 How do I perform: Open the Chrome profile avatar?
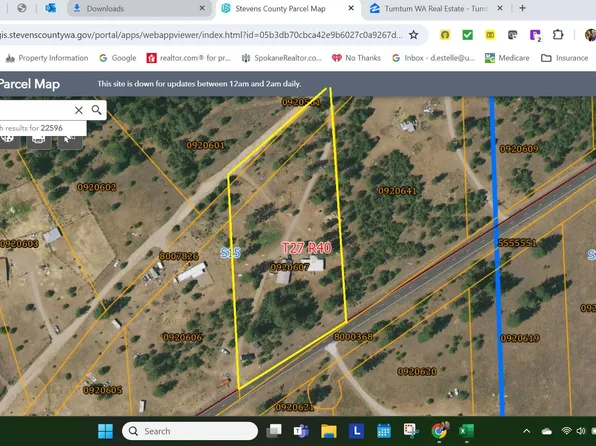[591, 35]
